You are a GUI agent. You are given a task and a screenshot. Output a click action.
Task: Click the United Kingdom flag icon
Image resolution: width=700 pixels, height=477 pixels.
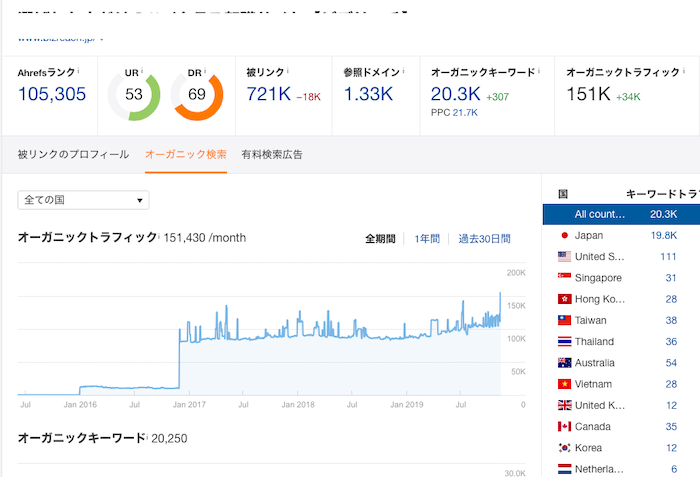pos(564,405)
